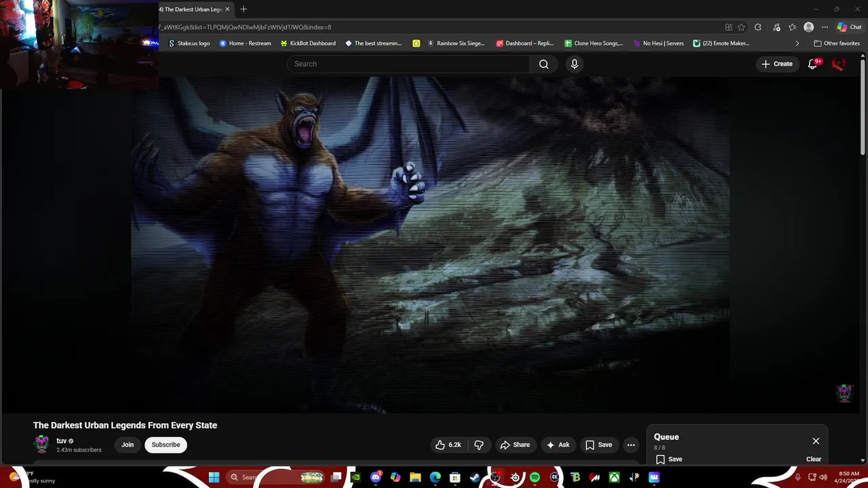Dislike the video with thumbs down
The height and width of the screenshot is (488, 868).
pos(479,445)
